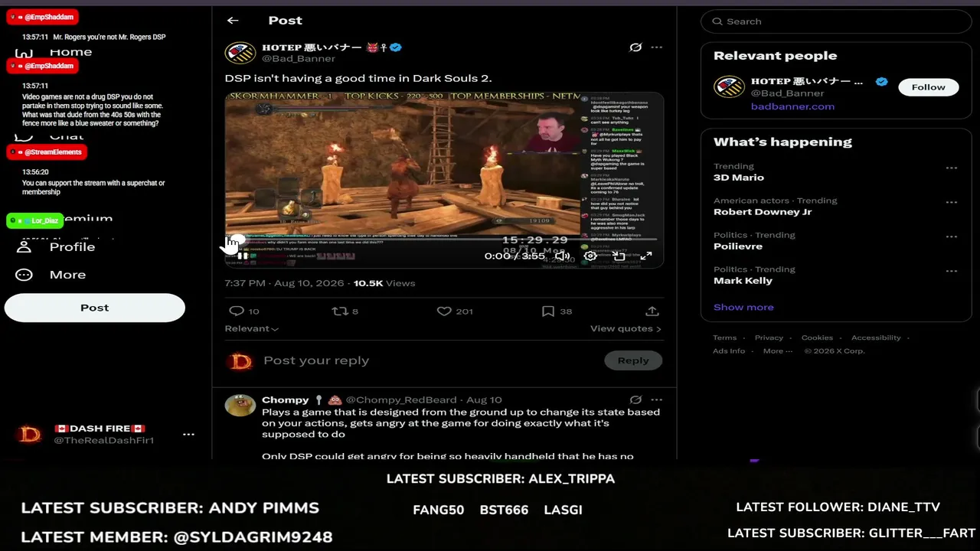Mute the video with the speaker icon
This screenshot has width=980, height=551.
click(x=563, y=256)
